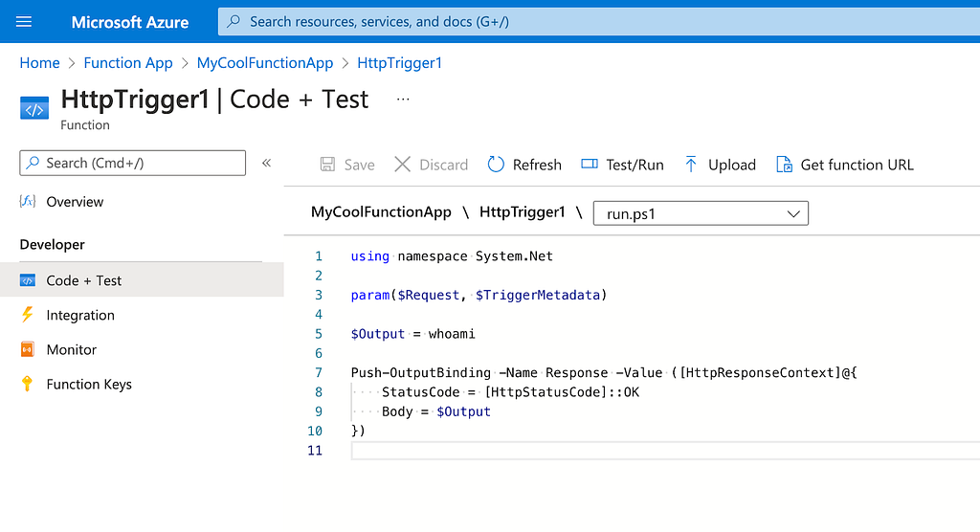This screenshot has height=532, width=980.
Task: Click the Code + Test sidebar icon
Action: point(28,280)
